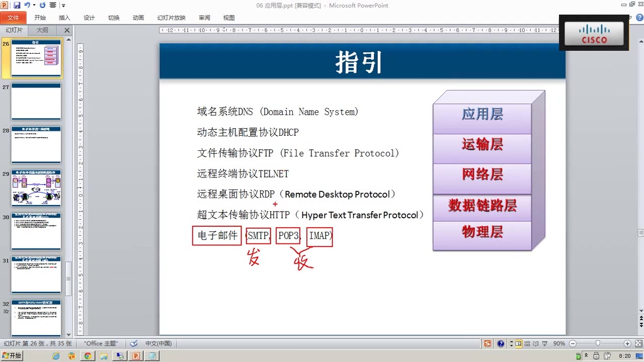The height and width of the screenshot is (362, 644).
Task: Open PowerPoint Help with the question mark icon
Action: click(502, 343)
